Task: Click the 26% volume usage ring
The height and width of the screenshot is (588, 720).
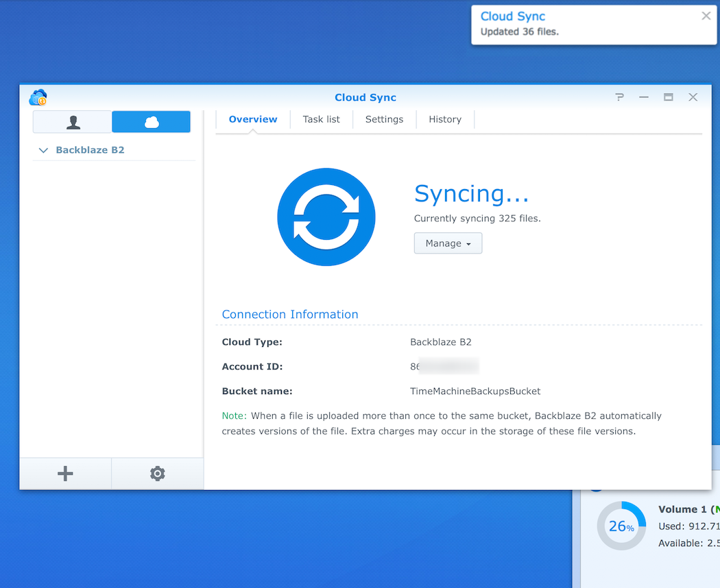Action: pyautogui.click(x=621, y=526)
